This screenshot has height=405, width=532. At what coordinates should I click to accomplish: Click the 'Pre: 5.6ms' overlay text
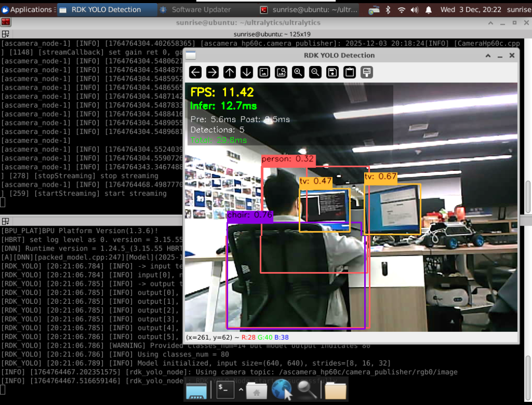tap(213, 119)
